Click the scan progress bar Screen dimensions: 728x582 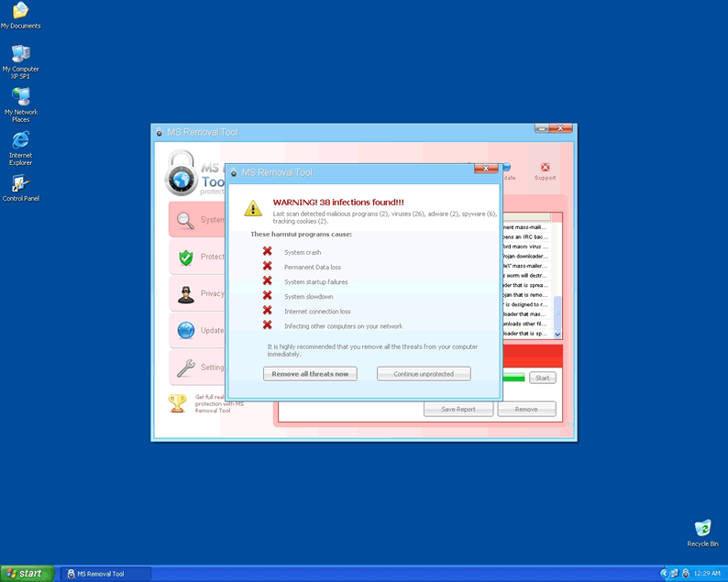pos(513,378)
